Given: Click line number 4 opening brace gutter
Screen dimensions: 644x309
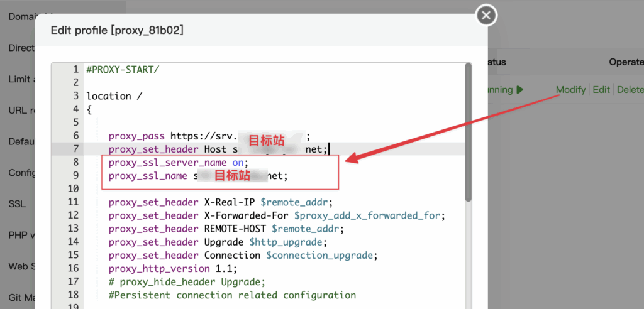Looking at the screenshot, I should pos(75,109).
